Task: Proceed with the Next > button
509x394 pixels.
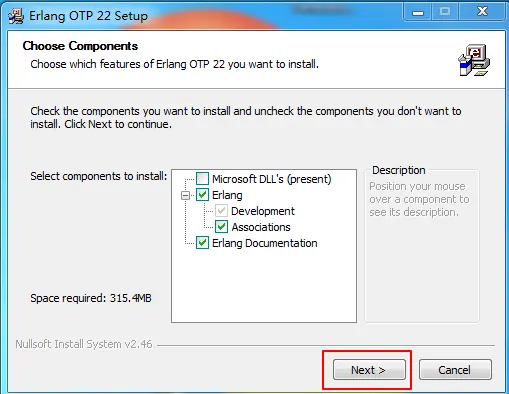Action: pyautogui.click(x=369, y=370)
